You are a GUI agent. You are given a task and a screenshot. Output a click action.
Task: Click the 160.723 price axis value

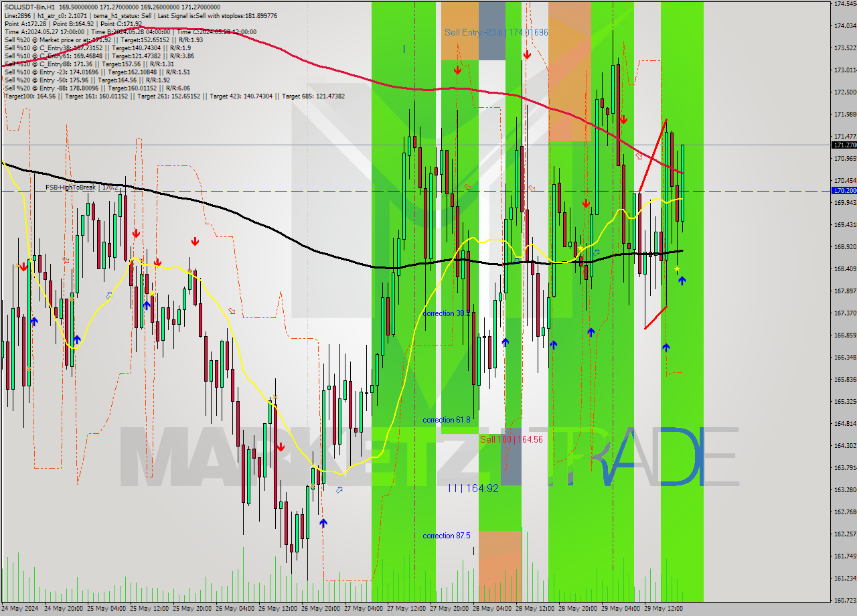pyautogui.click(x=844, y=601)
